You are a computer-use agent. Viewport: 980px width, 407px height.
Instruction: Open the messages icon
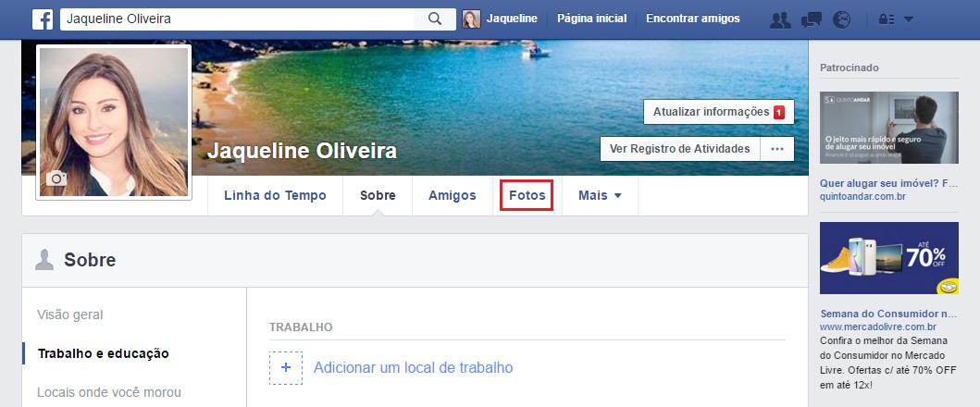pos(811,18)
